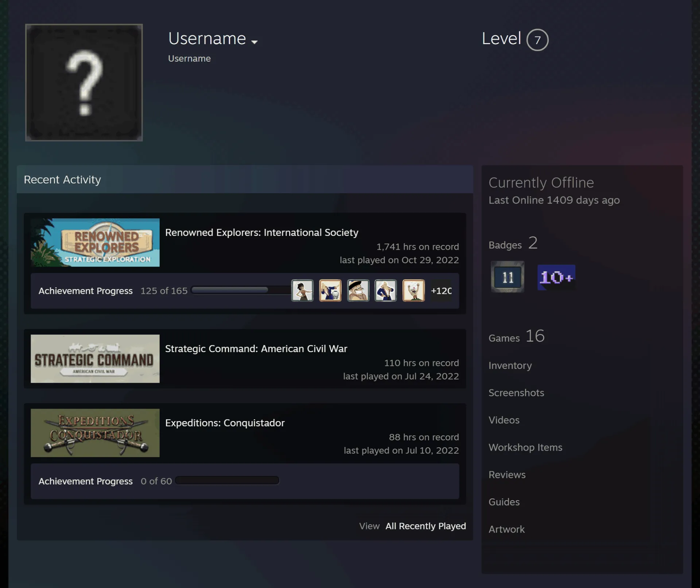700x588 pixels.
Task: Open Expeditions Conquistador game banner image
Action: point(95,433)
